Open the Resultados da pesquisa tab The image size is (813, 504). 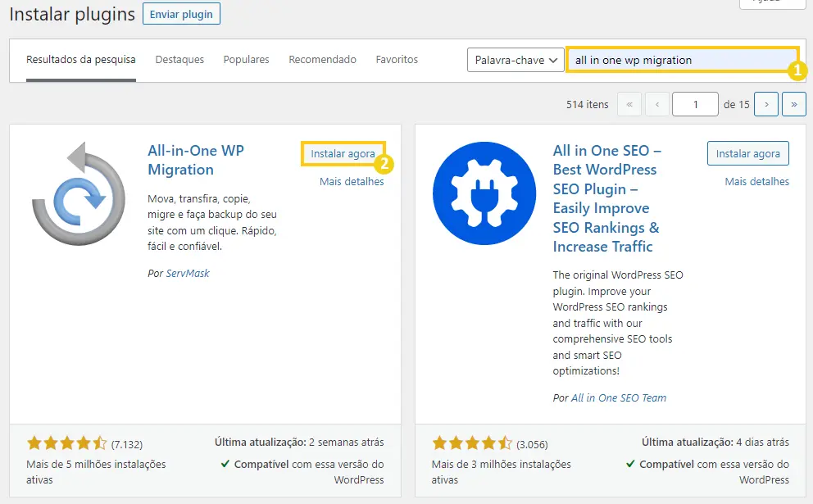click(81, 60)
